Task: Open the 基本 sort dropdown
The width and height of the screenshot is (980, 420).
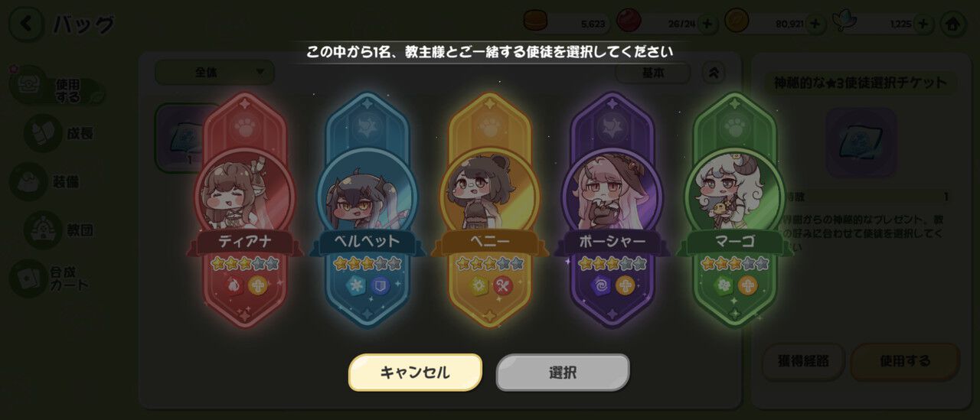Action: (x=653, y=73)
